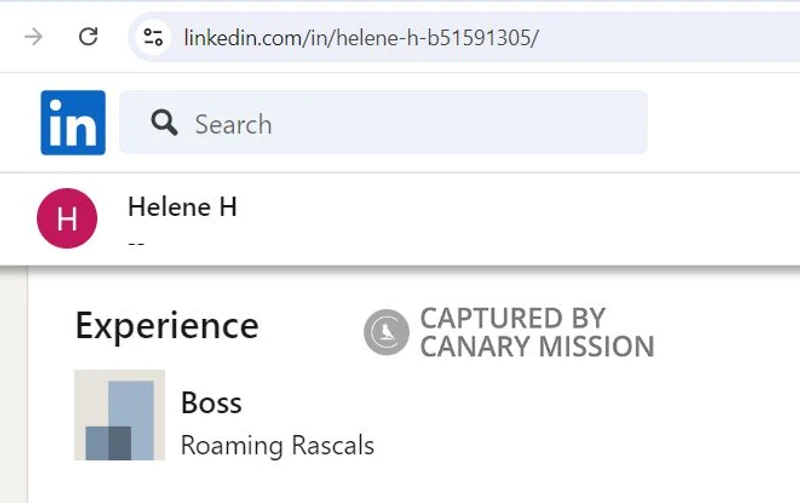Click the Helene H name
This screenshot has height=503, width=800.
coord(182,207)
